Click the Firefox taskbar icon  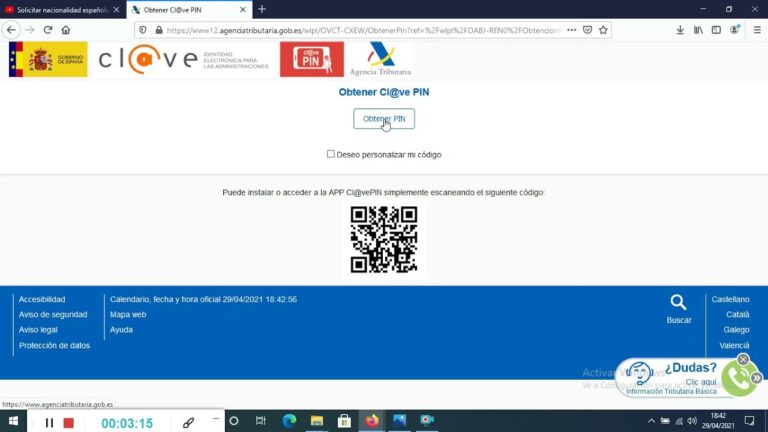372,421
